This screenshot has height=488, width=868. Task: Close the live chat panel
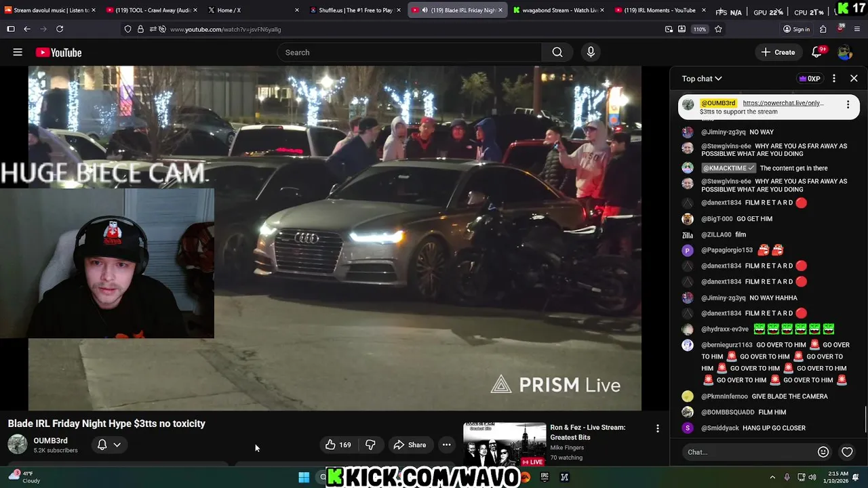point(854,79)
